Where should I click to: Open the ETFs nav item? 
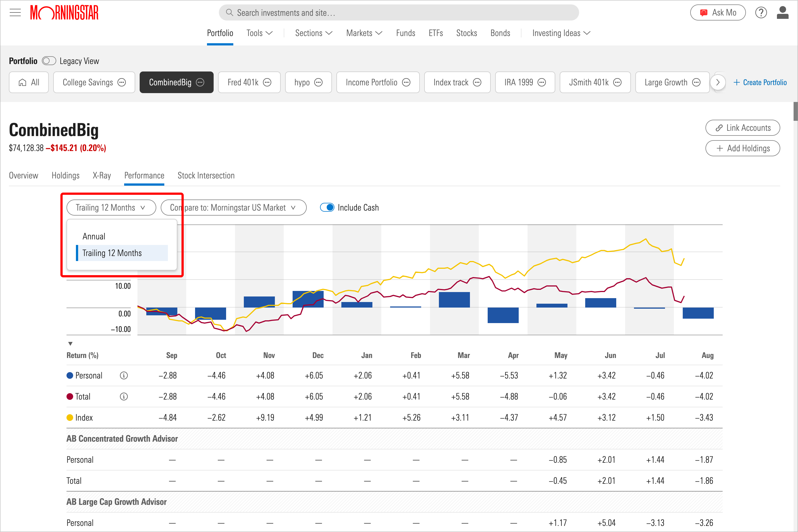tap(436, 33)
